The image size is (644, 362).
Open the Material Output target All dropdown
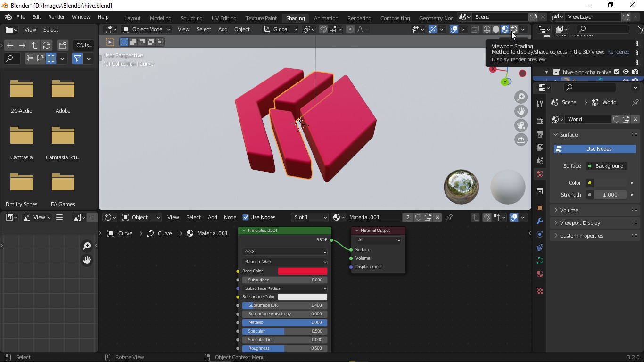tap(379, 240)
